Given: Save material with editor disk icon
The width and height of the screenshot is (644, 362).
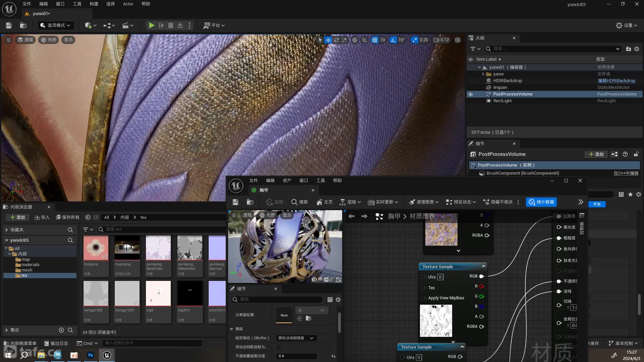Looking at the screenshot, I should [235, 202].
